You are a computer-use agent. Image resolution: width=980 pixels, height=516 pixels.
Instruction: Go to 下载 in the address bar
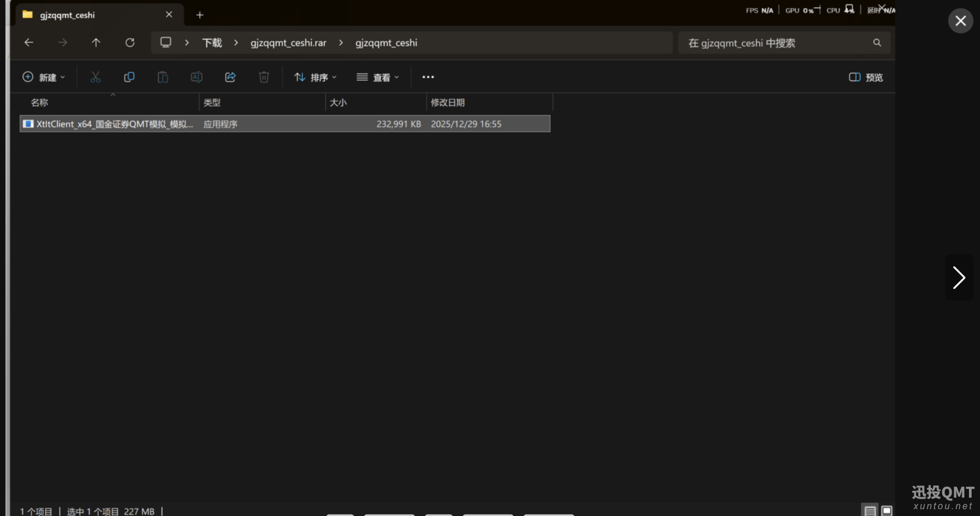pos(212,42)
